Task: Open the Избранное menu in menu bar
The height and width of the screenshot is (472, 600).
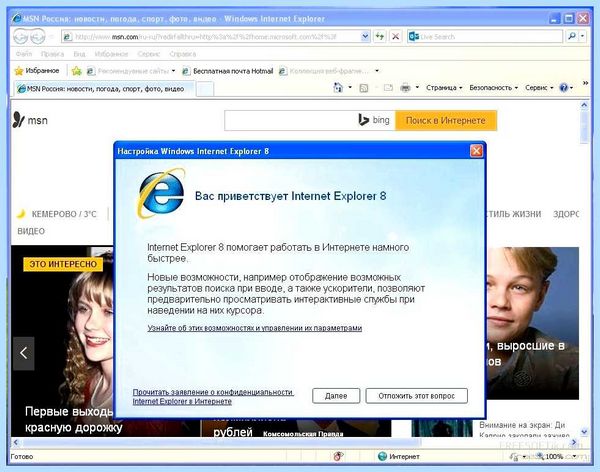Action: coord(111,54)
